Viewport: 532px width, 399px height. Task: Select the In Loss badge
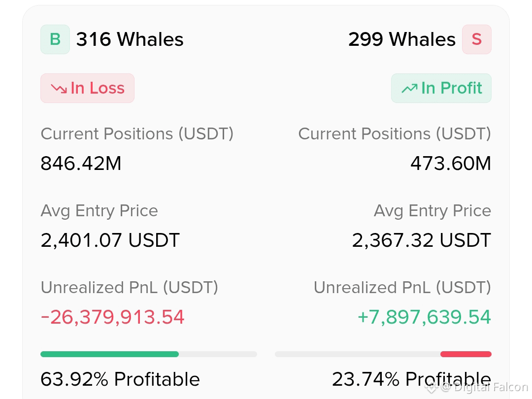pyautogui.click(x=88, y=88)
